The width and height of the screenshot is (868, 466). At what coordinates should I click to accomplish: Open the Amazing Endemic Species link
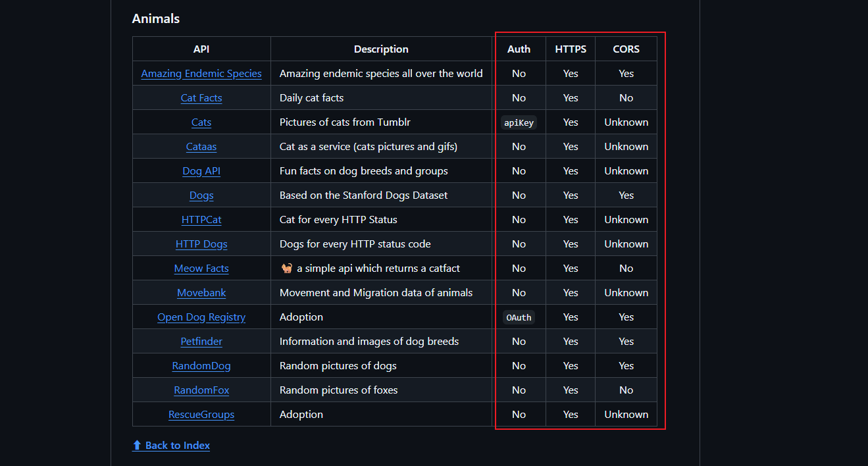click(201, 74)
